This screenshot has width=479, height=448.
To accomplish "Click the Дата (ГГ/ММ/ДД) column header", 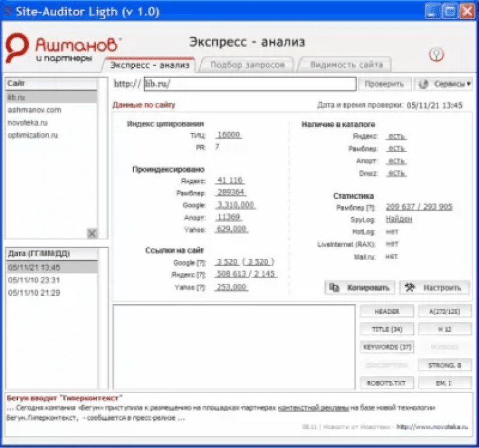I will click(51, 254).
